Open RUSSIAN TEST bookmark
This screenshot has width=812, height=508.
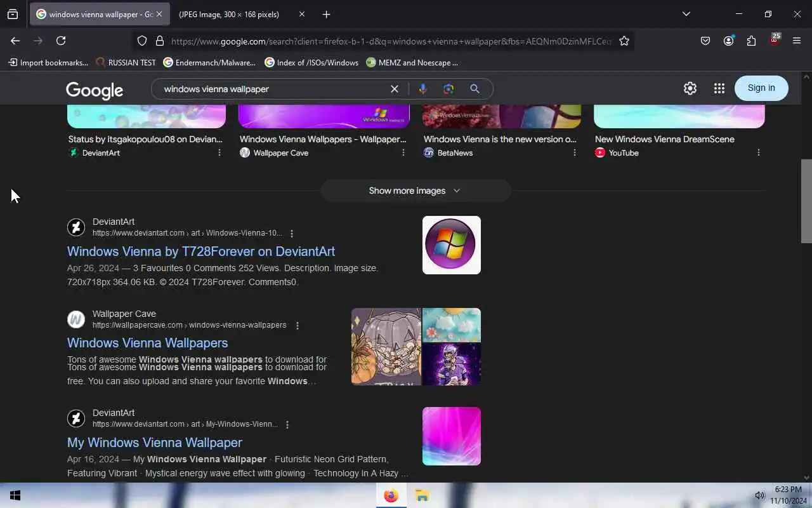(126, 62)
